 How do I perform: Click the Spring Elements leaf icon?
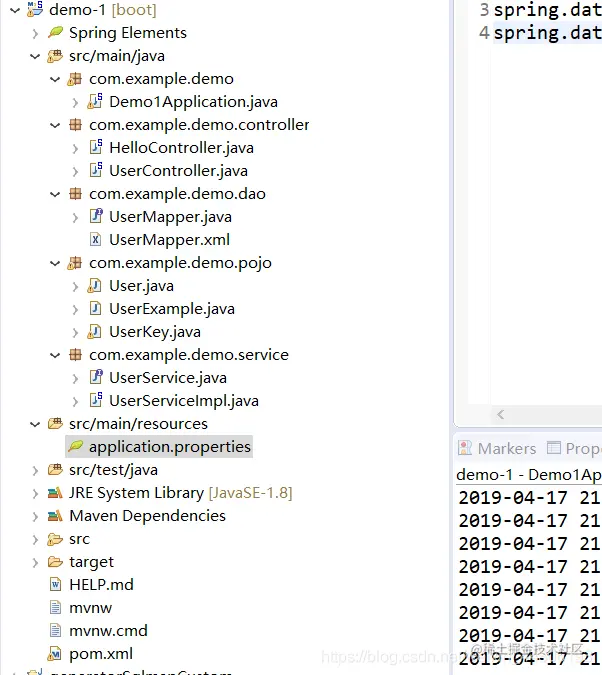pos(55,32)
